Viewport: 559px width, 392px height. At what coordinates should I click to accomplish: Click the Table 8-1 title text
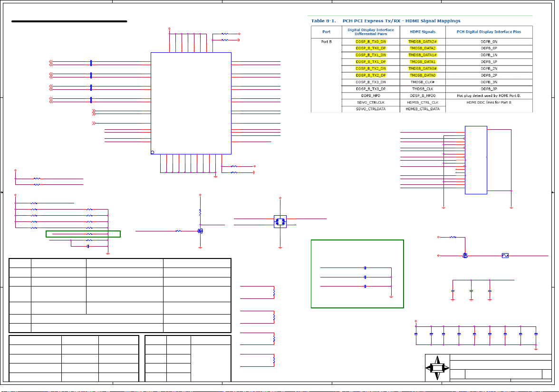[x=386, y=21]
